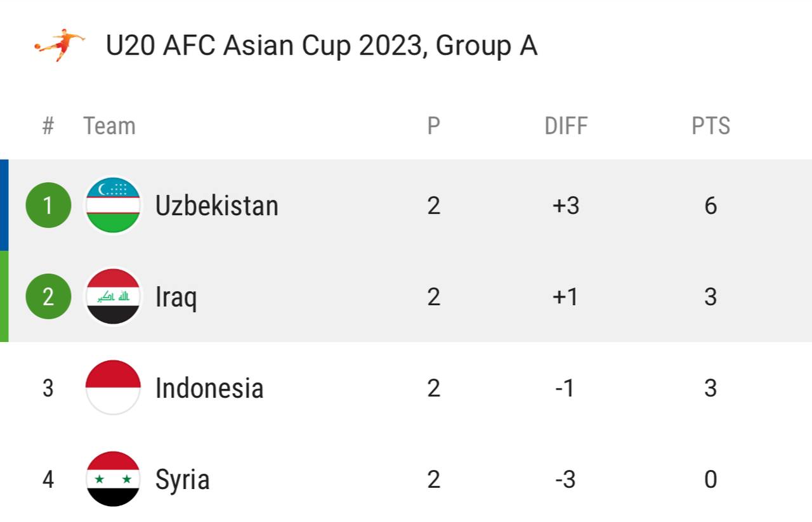This screenshot has height=522, width=812.
Task: Sort by the DIFF column header
Action: pyautogui.click(x=566, y=126)
